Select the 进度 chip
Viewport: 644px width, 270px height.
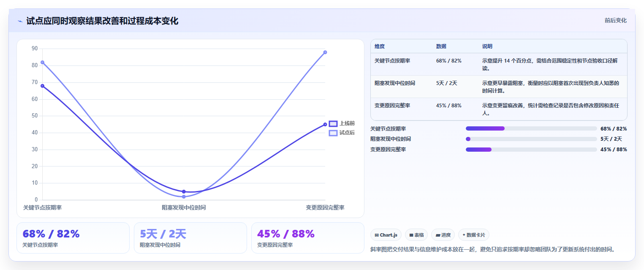[443, 235]
